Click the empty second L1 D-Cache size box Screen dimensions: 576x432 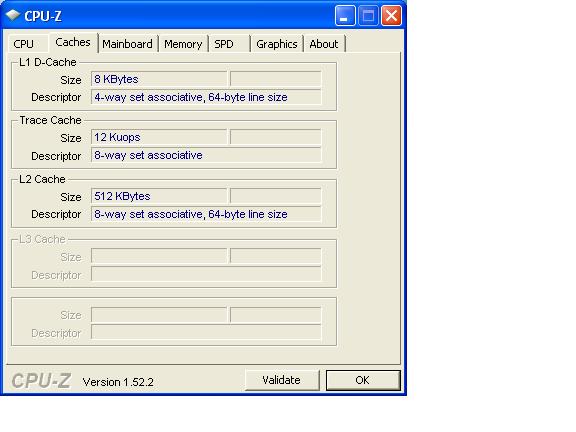tap(276, 79)
